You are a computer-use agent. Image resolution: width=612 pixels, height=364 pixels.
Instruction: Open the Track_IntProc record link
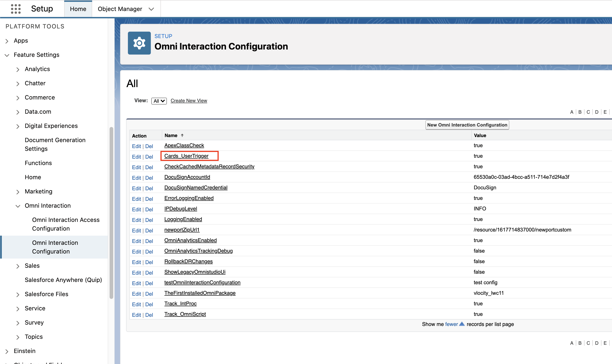[x=180, y=304]
